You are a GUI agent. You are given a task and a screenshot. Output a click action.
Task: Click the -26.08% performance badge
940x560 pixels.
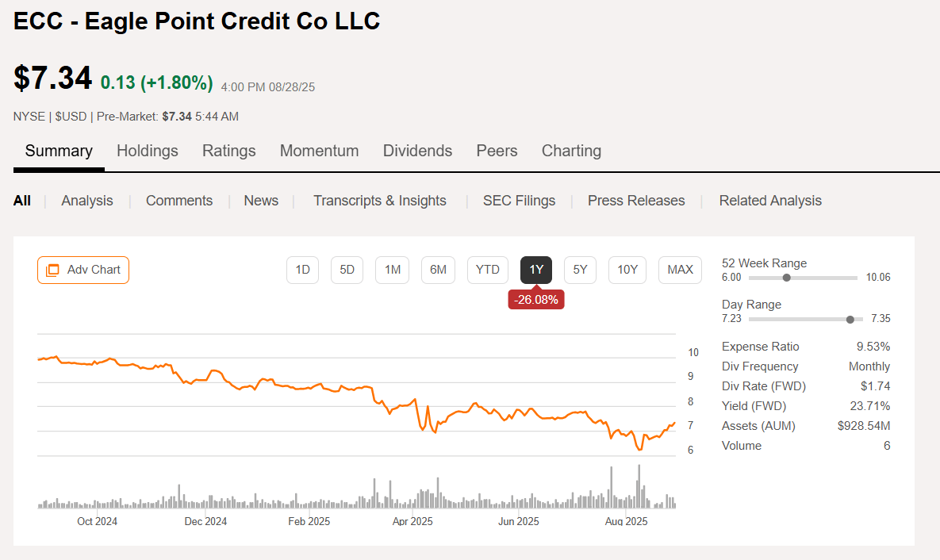click(x=535, y=299)
